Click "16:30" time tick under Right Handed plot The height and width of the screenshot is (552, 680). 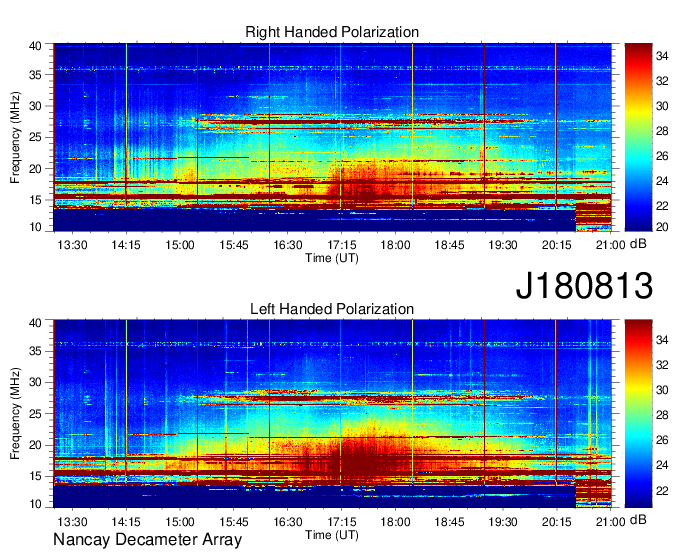[288, 245]
